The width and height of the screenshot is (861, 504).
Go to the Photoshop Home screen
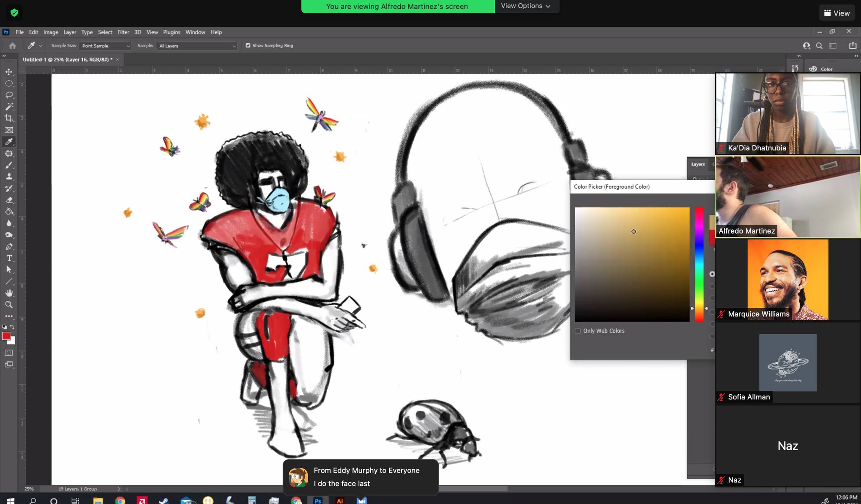click(12, 46)
